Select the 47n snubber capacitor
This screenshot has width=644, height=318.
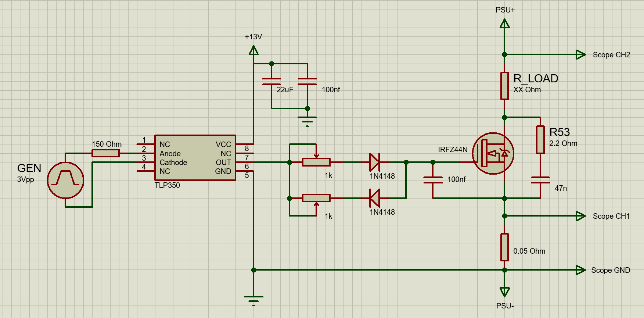(x=540, y=180)
